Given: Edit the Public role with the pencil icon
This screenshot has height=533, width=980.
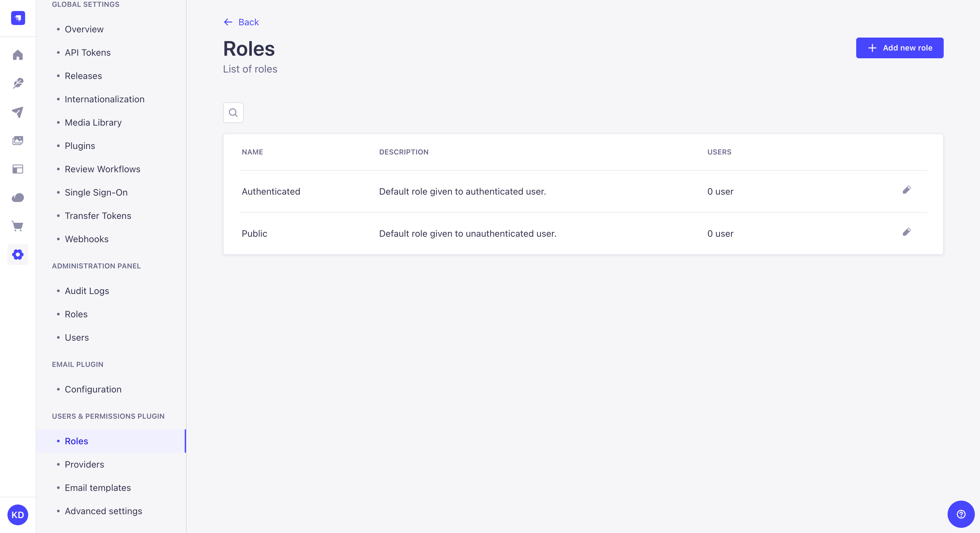Looking at the screenshot, I should pyautogui.click(x=907, y=232).
